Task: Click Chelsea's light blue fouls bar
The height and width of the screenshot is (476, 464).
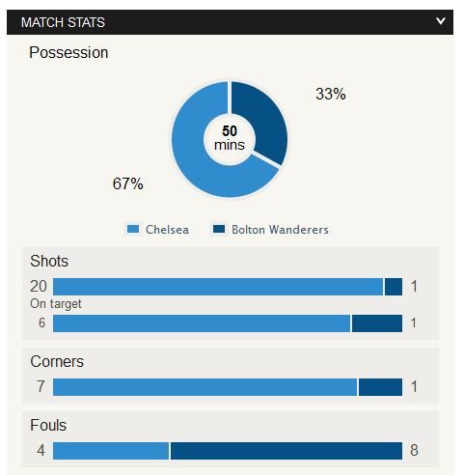Action: [111, 451]
